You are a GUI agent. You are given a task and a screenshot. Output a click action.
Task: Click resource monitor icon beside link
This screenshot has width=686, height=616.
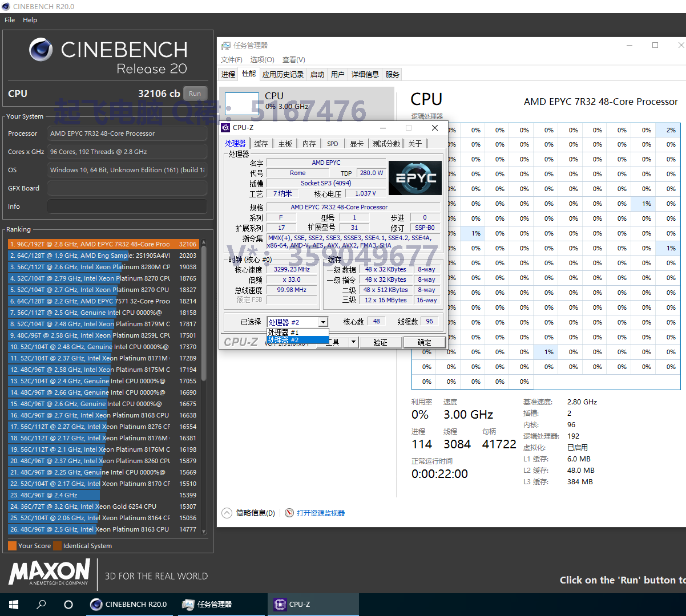click(x=289, y=513)
